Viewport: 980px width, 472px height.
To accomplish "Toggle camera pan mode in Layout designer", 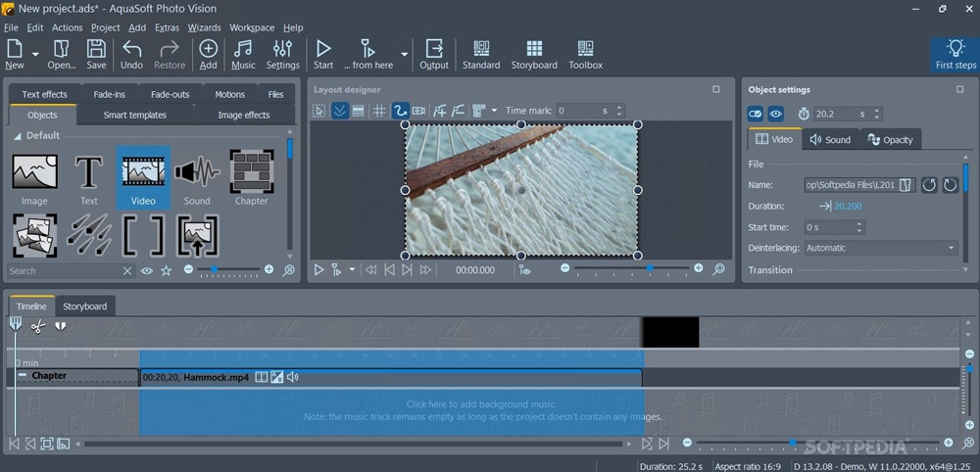I will (x=418, y=111).
